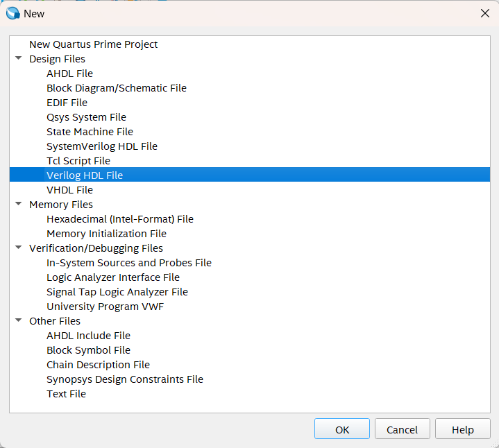Collapse the Design Files category arrow

pos(18,59)
